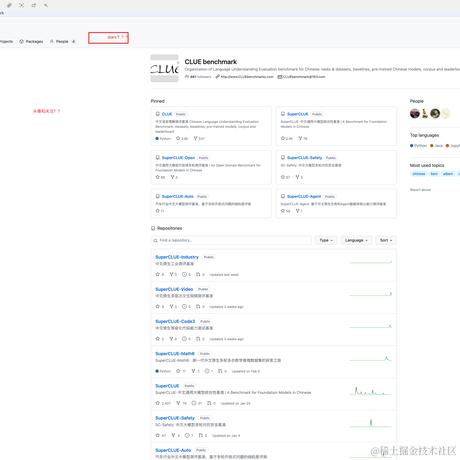Screen dimensions: 460x460
Task: Open SuperCLUE-Industry in the repositories list
Action: (177, 257)
